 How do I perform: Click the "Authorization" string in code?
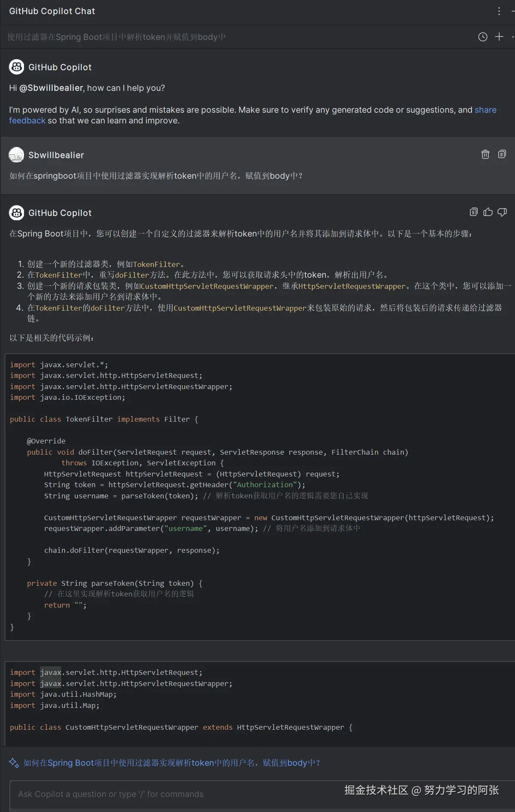tap(265, 485)
